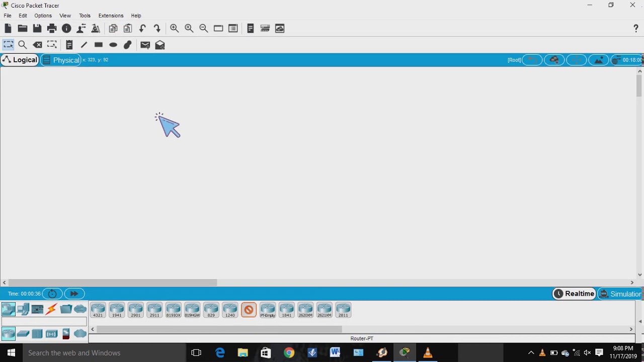Click the Fast Forward Time button
Viewport: 644px width, 362px height.
click(74, 294)
